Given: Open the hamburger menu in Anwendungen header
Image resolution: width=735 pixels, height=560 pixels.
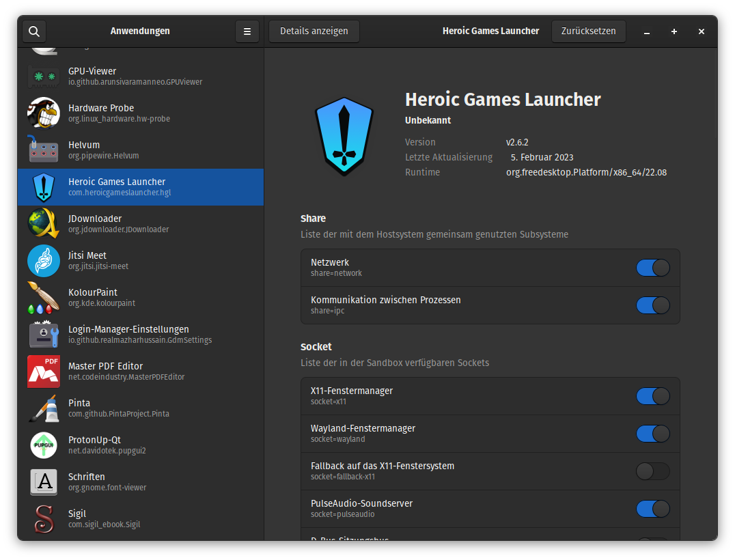Looking at the screenshot, I should (x=247, y=31).
